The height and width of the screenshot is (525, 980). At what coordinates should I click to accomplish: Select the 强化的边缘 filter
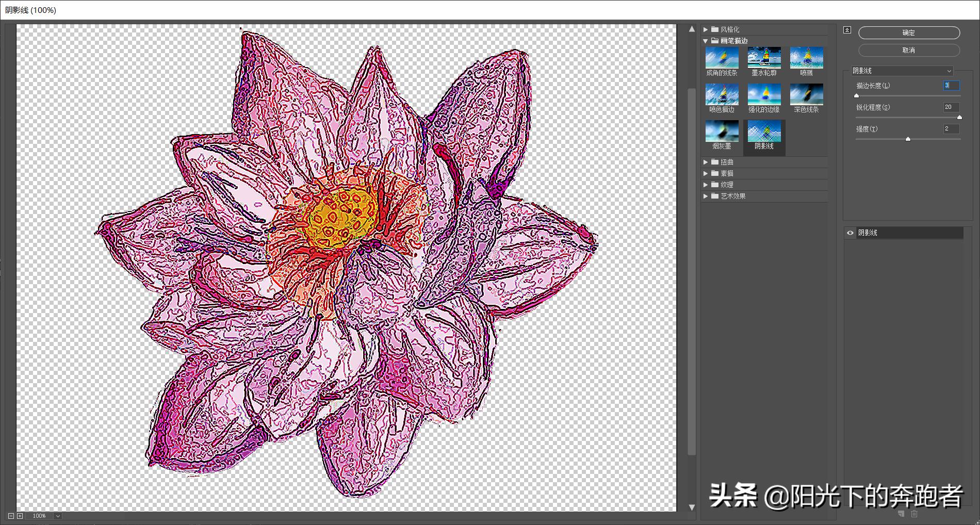pos(764,94)
